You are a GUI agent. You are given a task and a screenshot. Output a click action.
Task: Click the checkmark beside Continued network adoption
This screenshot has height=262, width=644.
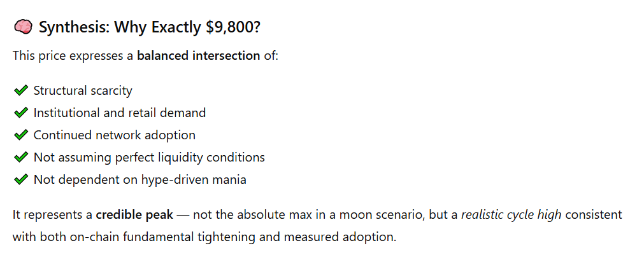[21, 135]
